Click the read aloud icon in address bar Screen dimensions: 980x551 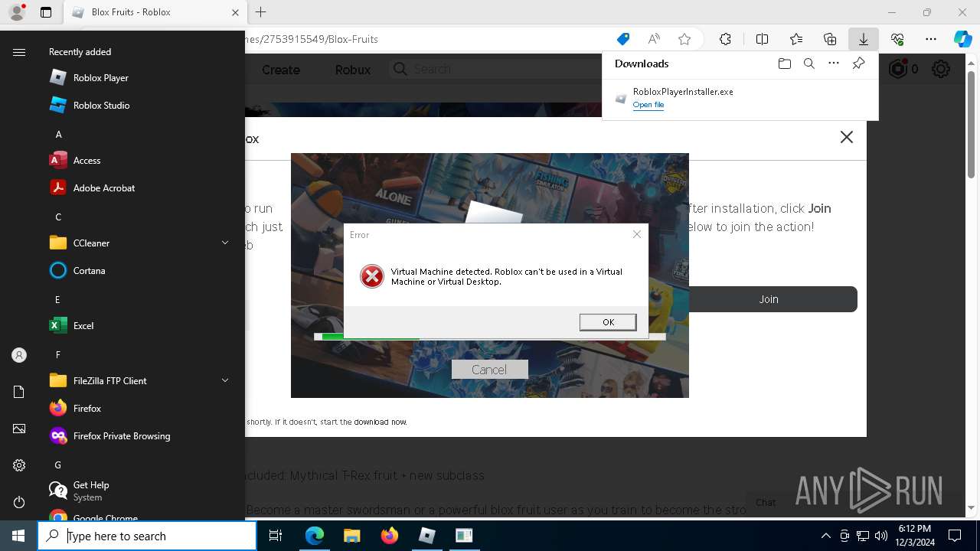[x=654, y=39]
